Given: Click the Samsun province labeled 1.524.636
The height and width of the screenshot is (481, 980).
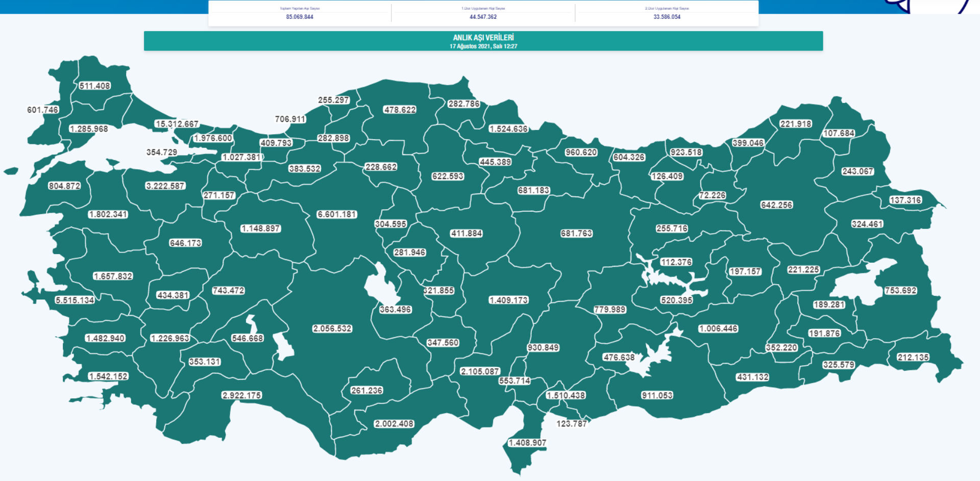Looking at the screenshot, I should tap(508, 129).
